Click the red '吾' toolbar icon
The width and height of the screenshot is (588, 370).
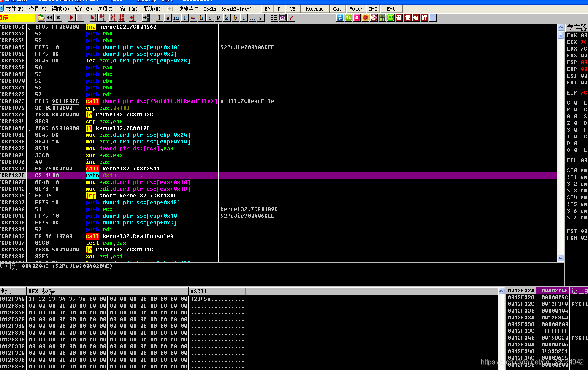399,17
